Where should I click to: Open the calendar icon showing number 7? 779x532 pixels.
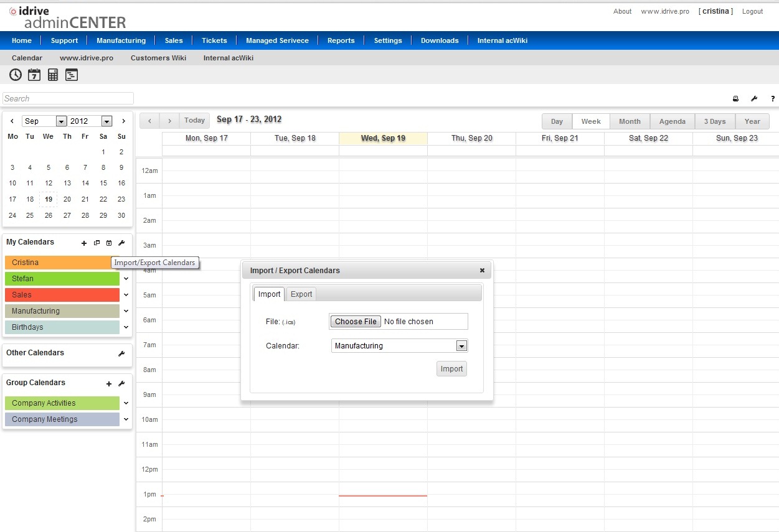[34, 75]
